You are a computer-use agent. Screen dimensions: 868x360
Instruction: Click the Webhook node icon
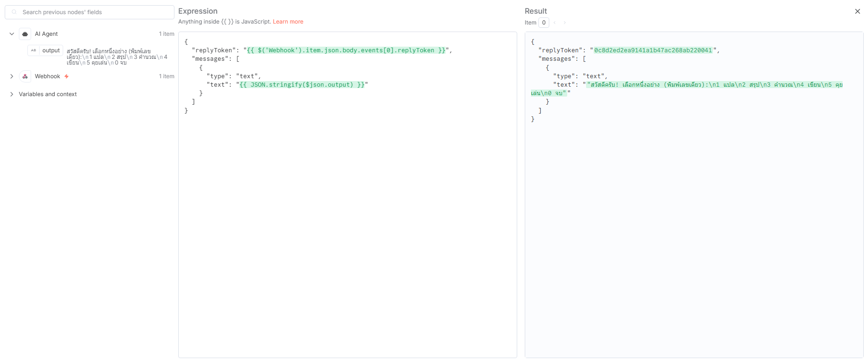tap(25, 76)
